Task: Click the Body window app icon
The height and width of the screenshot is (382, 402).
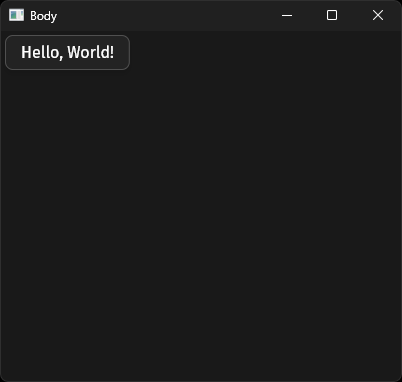Action: [x=16, y=15]
